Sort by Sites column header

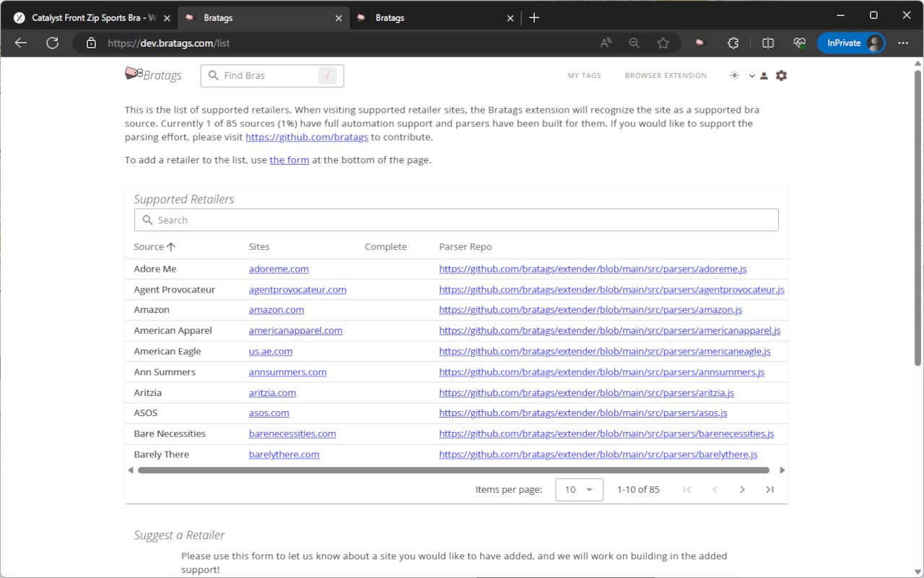click(259, 246)
